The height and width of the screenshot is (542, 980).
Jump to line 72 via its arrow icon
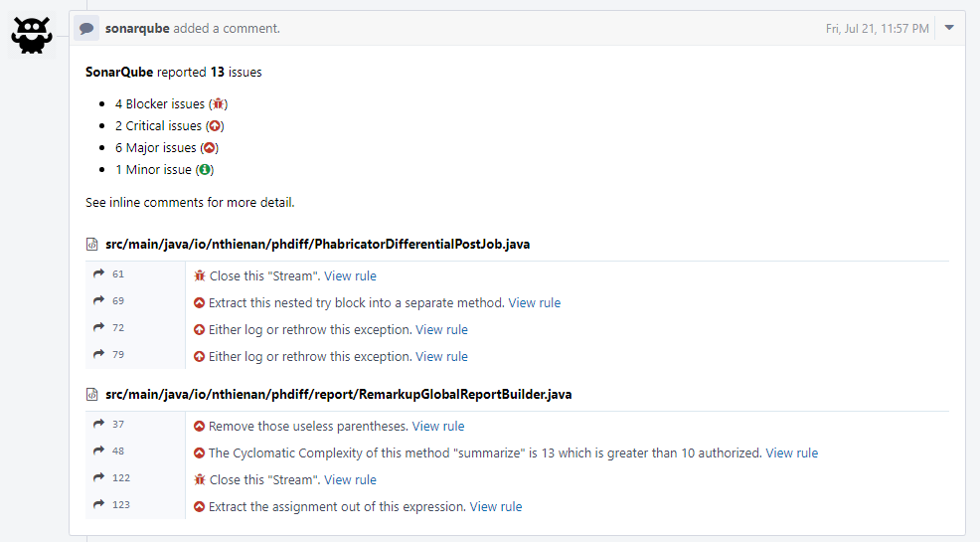click(98, 327)
